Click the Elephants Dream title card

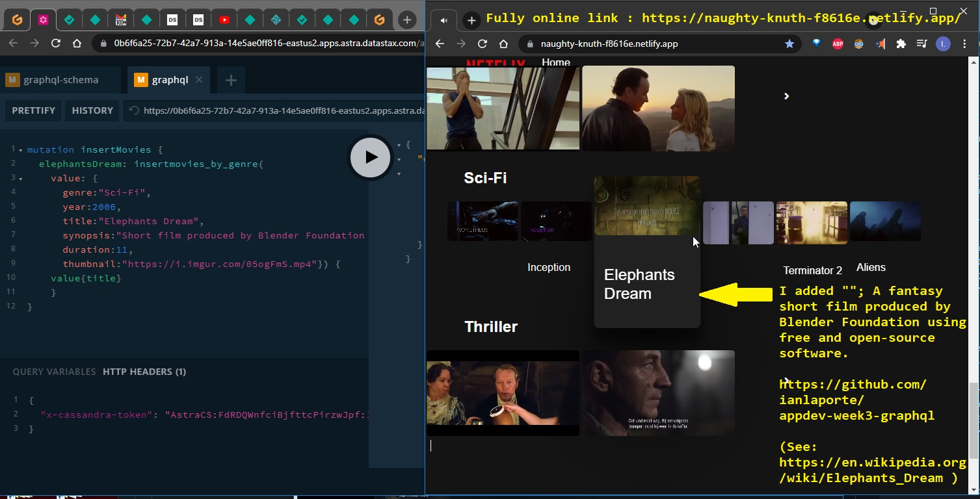tap(647, 283)
